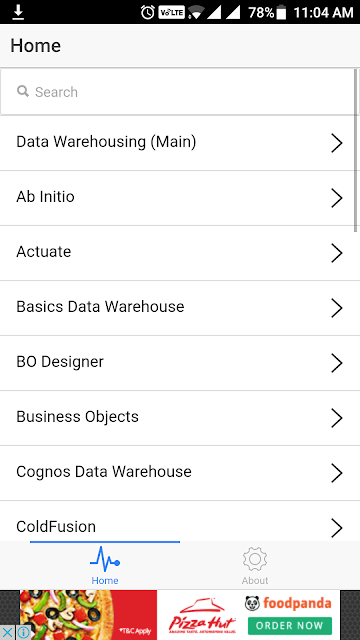360x640 pixels.
Task: Open the Home heartbeat icon tab
Action: coord(105,559)
